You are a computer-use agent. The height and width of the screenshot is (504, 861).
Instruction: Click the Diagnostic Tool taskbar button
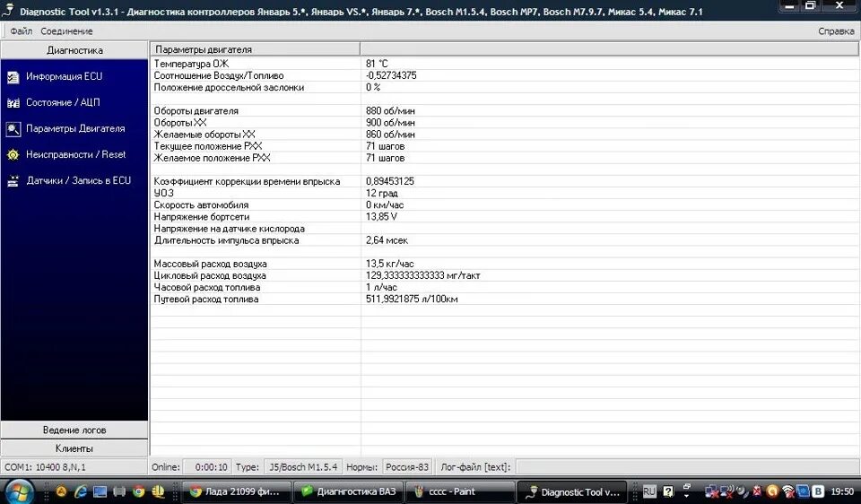point(572,492)
